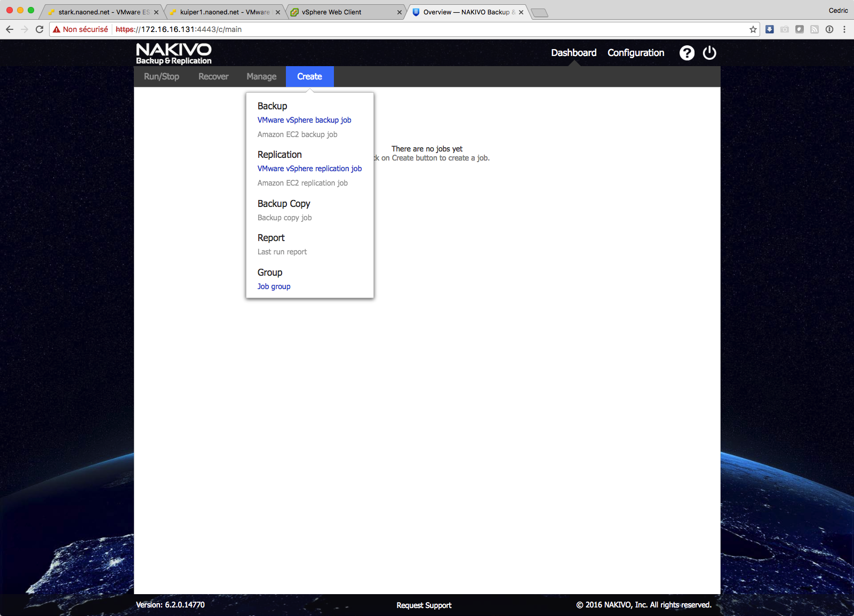
Task: Click the RSS feed extension icon
Action: pyautogui.click(x=814, y=29)
